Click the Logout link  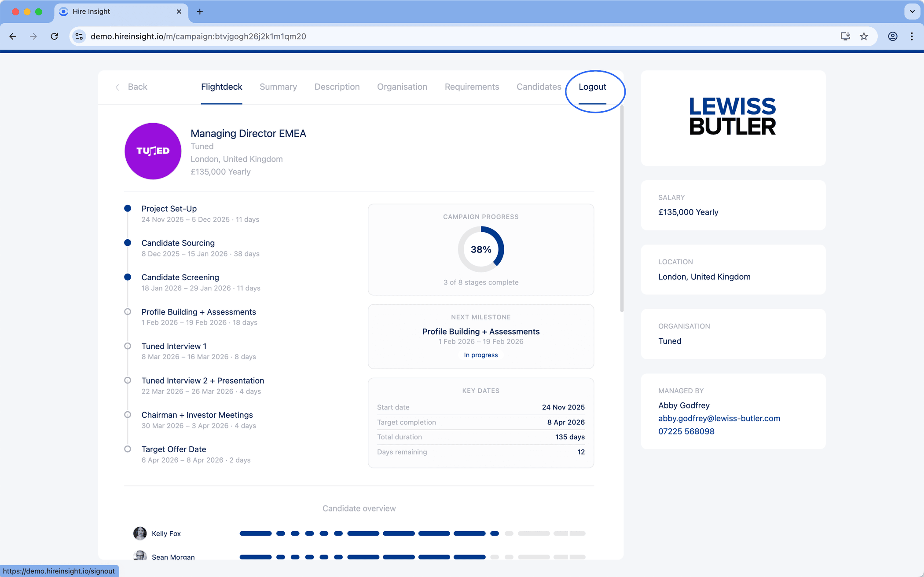[592, 87]
